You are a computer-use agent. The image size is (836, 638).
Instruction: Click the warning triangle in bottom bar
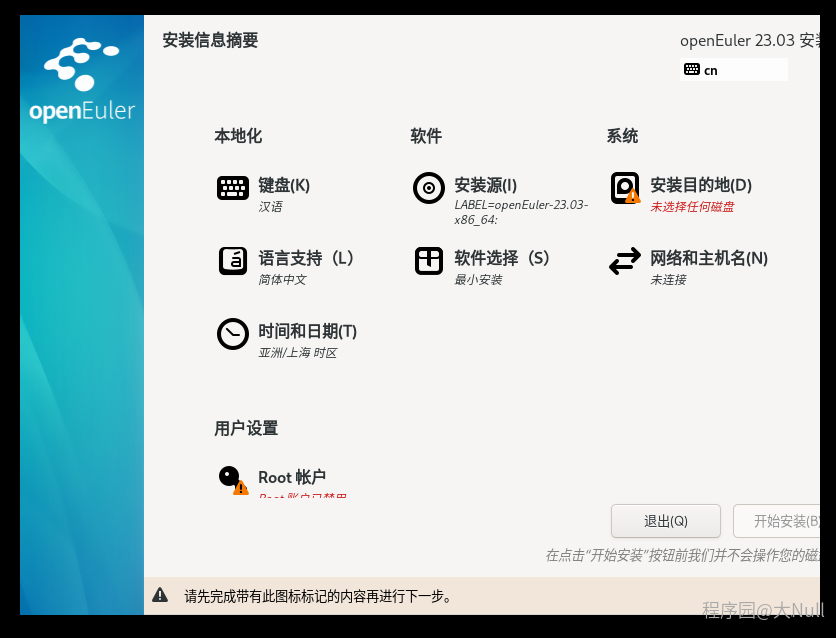[160, 596]
